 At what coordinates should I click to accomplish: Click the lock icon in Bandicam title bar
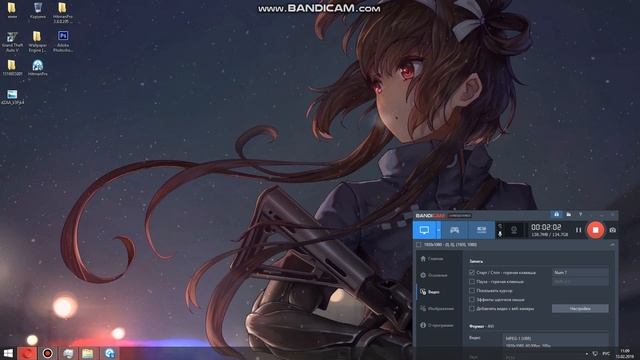pyautogui.click(x=556, y=214)
